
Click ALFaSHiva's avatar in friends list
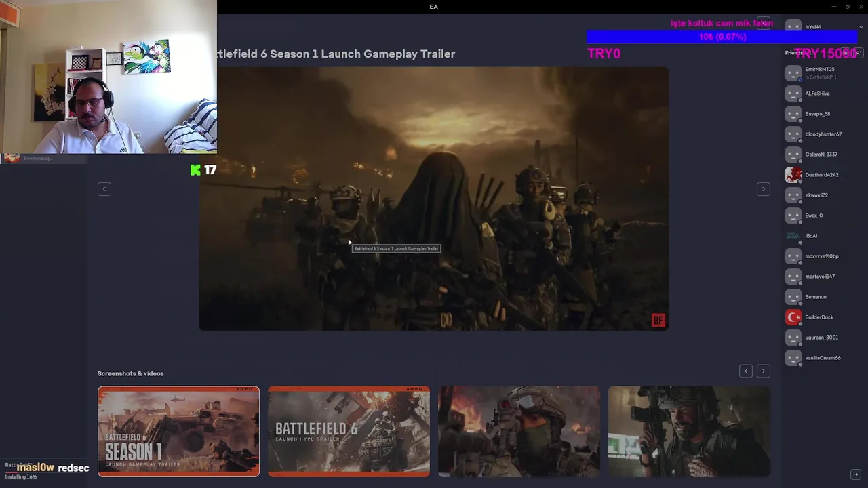point(793,94)
